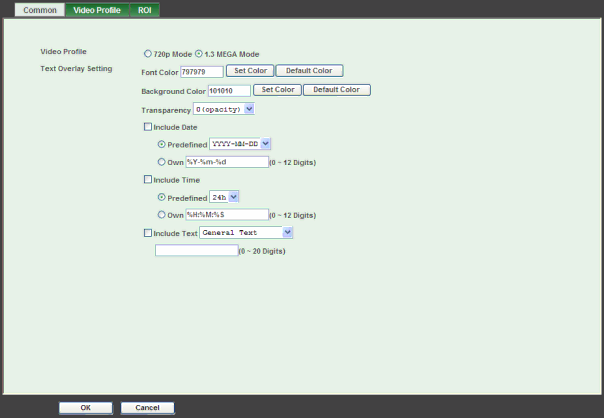Open the YYYY-MM-DD date format dropdown
Screen dimensions: 604x418
[x=240, y=144]
